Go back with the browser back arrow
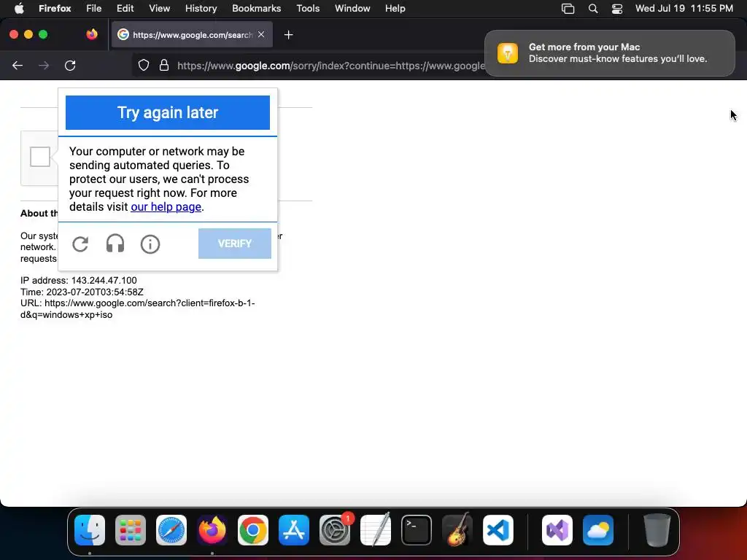The image size is (747, 560). coord(18,66)
